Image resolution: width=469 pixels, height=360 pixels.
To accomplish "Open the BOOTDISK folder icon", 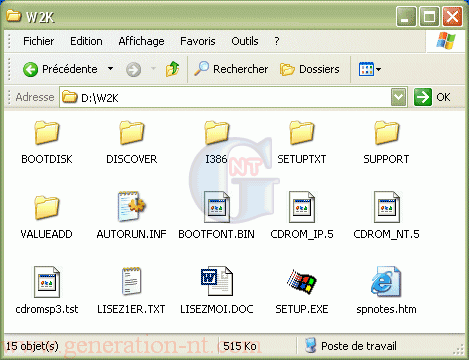I will click(x=47, y=133).
